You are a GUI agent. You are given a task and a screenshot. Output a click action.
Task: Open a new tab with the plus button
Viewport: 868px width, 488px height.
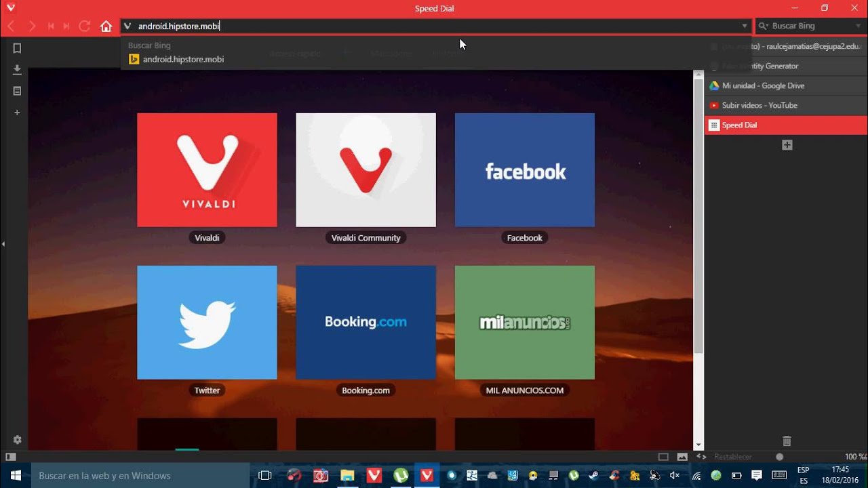(787, 145)
